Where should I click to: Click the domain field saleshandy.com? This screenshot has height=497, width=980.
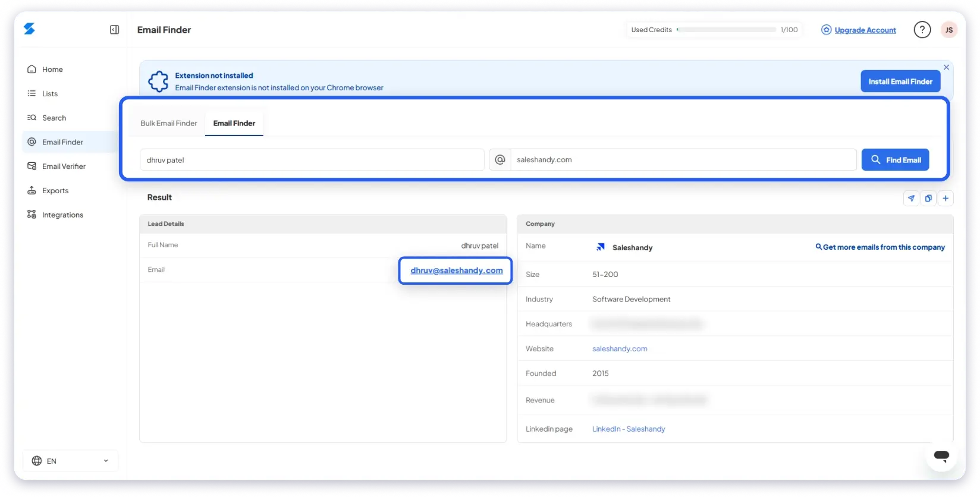(x=683, y=160)
